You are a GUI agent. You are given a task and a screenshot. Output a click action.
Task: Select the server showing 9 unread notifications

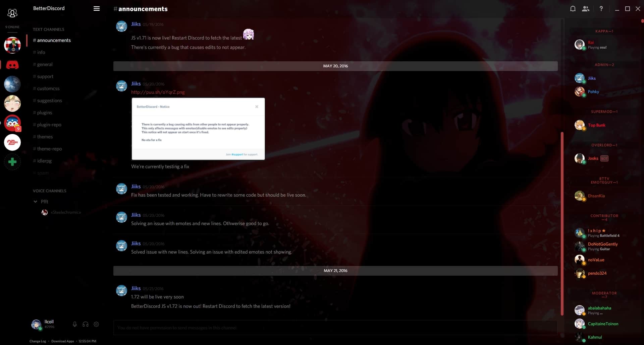coord(12,123)
